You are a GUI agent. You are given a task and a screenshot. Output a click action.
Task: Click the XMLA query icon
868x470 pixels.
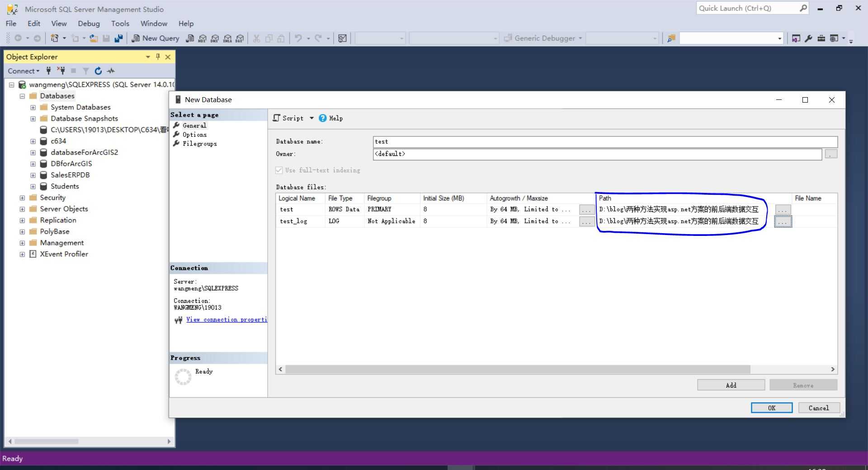(x=227, y=38)
